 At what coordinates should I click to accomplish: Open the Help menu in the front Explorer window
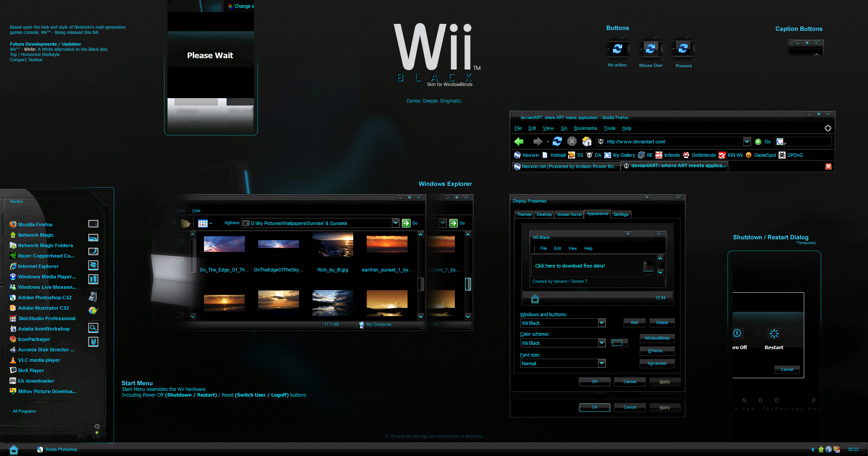196,211
